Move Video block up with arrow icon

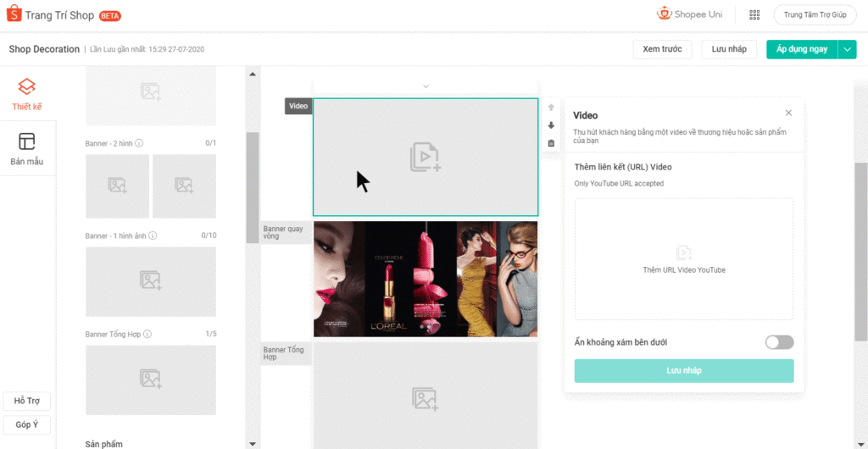(551, 108)
